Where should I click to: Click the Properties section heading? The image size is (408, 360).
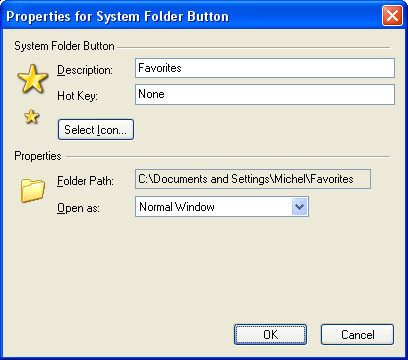coord(38,156)
